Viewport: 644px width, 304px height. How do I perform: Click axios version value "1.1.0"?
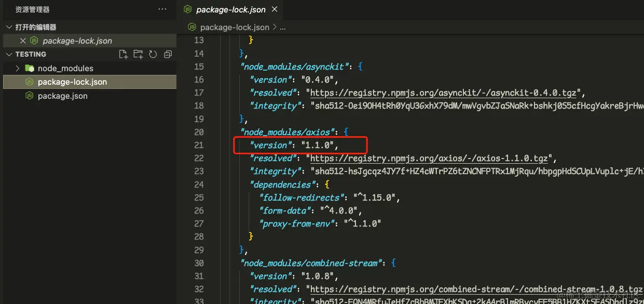(x=318, y=146)
